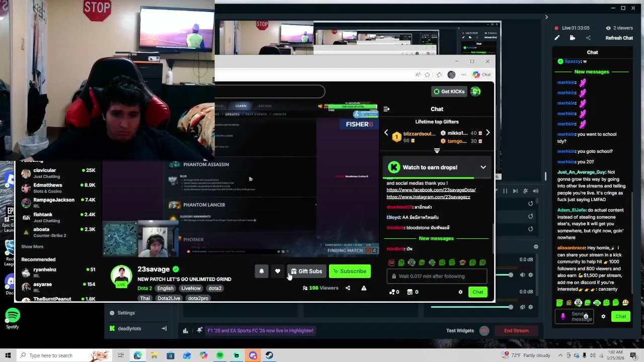
Task: Adjust the lower audio volume slider
Action: tap(510, 307)
